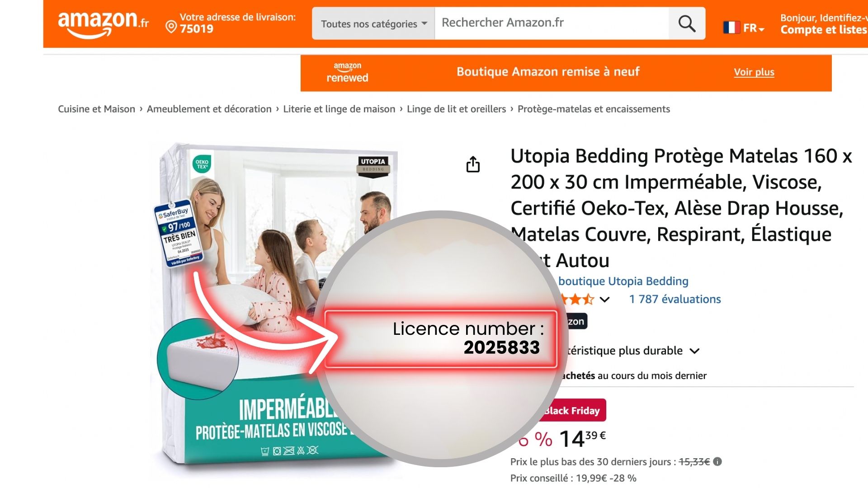The width and height of the screenshot is (868, 488).
Task: Open the Cuisine et Maison breadcrumb
Action: (96, 109)
